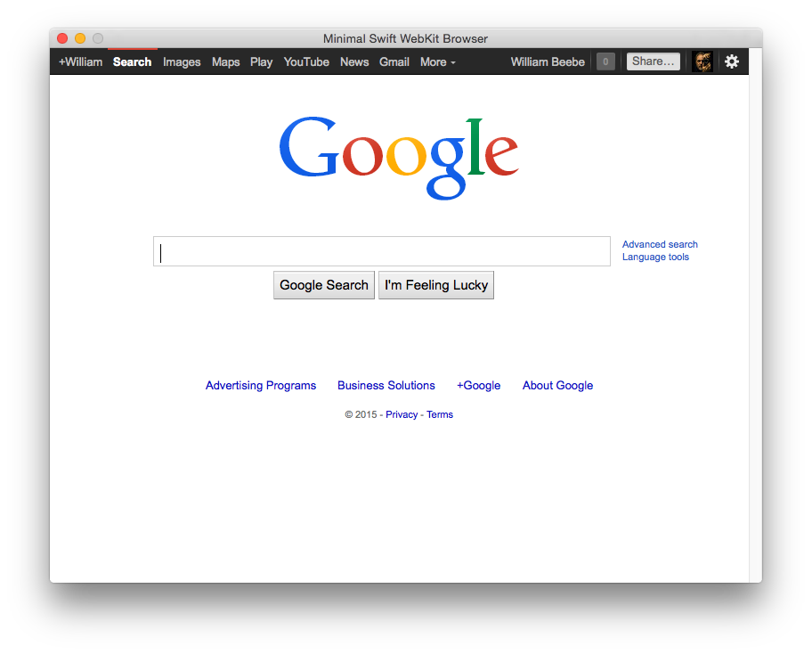Click the Google logo
This screenshot has width=812, height=654.
click(398, 158)
